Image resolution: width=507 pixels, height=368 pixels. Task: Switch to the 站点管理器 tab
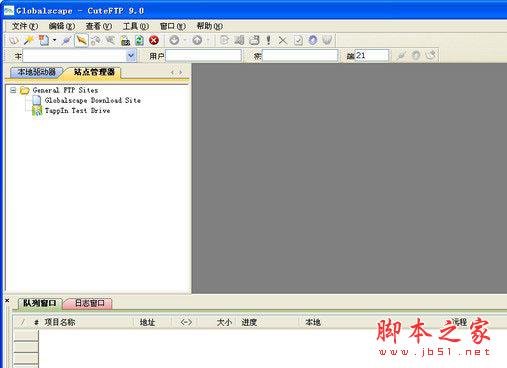(94, 72)
